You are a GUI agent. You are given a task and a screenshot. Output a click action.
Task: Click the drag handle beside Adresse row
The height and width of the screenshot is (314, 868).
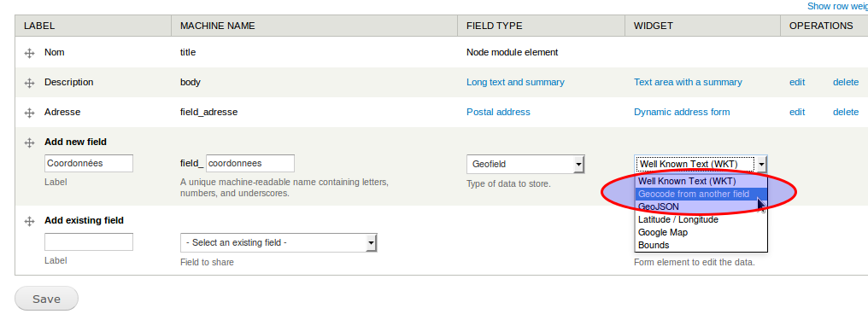pyautogui.click(x=30, y=113)
